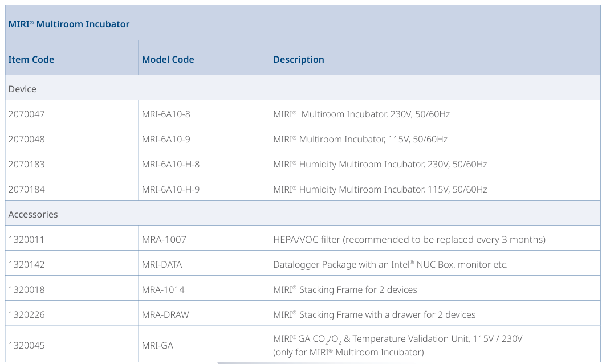Select model code MRI-6A10-9

coord(166,139)
